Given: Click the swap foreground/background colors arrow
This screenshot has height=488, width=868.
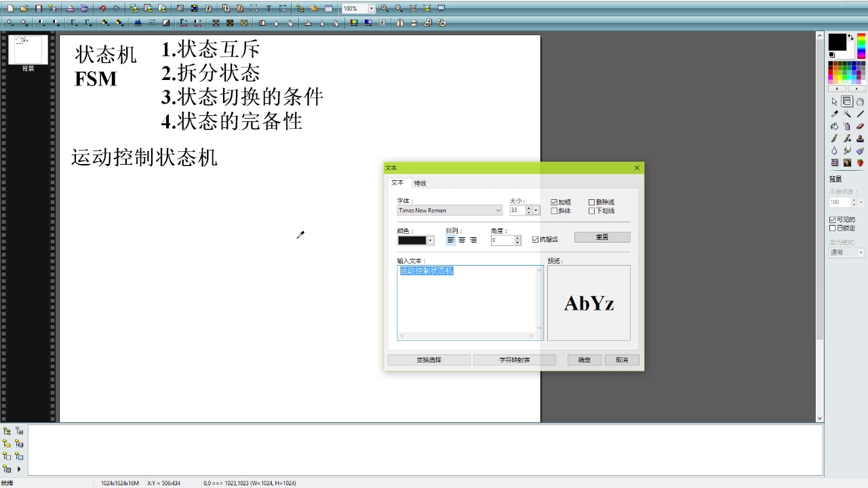Looking at the screenshot, I should 850,37.
